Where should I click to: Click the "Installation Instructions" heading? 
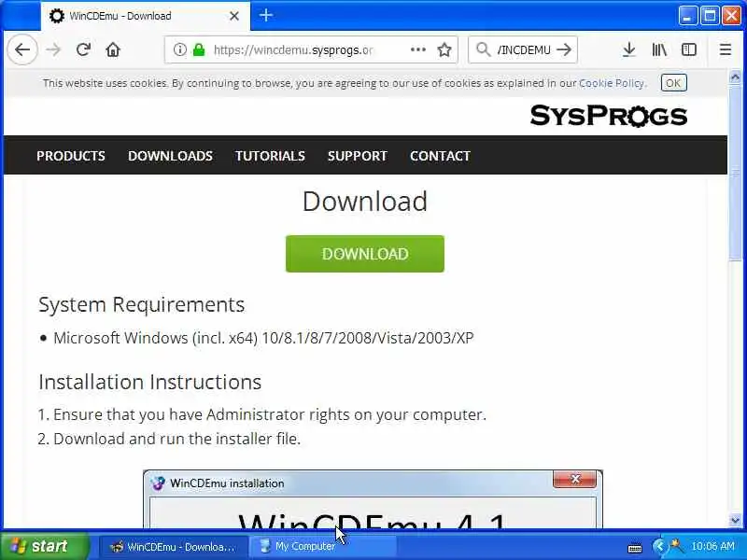click(150, 382)
